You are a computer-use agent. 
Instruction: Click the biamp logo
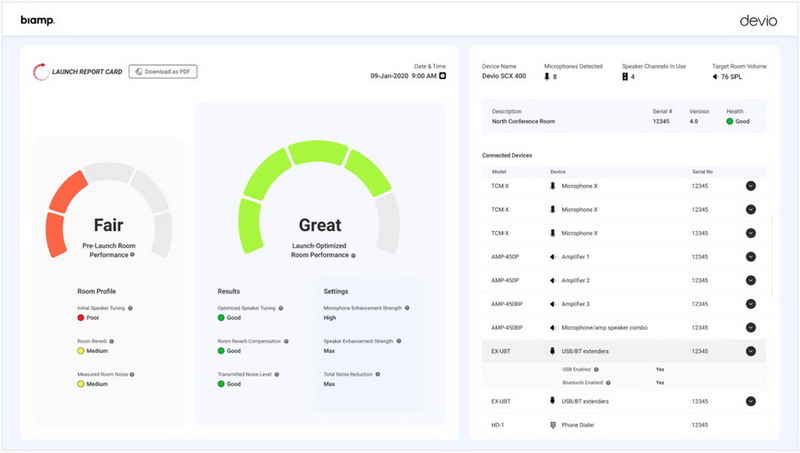[37, 20]
